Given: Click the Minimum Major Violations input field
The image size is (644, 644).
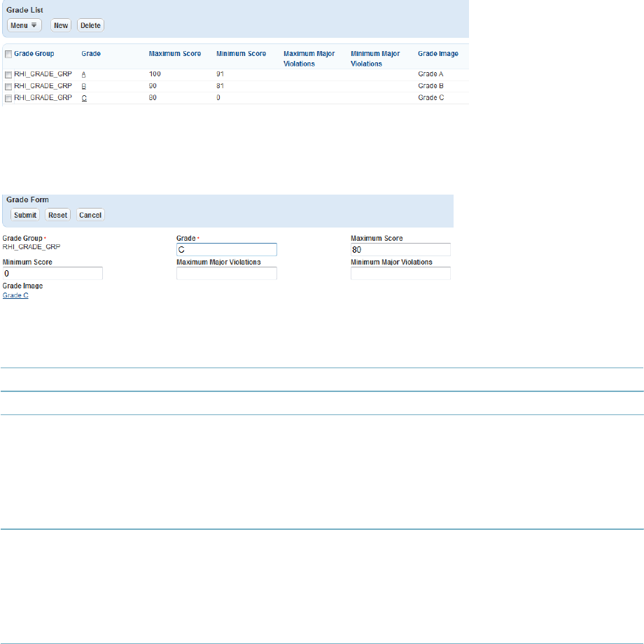Looking at the screenshot, I should click(400, 274).
